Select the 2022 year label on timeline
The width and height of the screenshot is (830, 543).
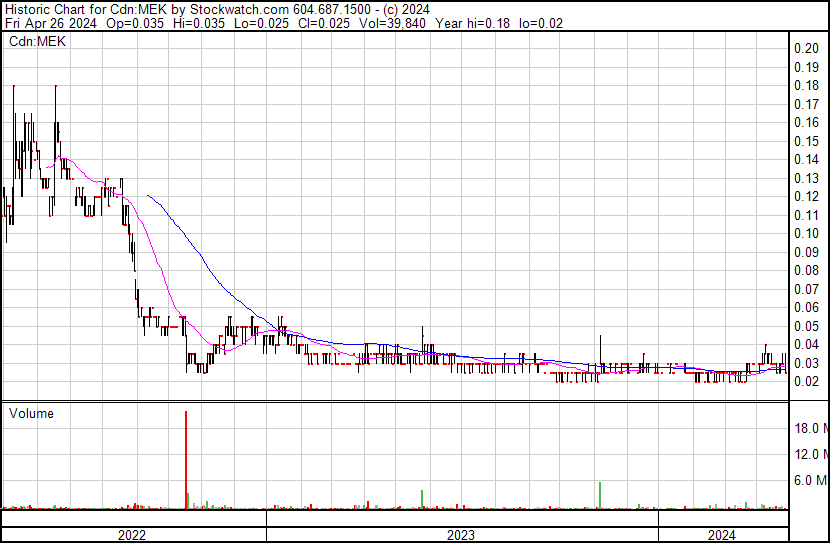[x=132, y=535]
